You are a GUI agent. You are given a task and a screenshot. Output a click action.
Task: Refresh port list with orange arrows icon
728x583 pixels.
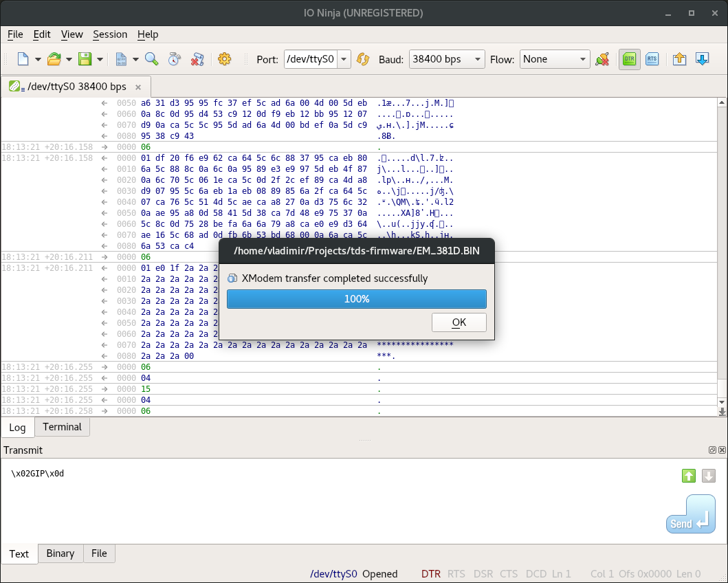click(x=362, y=59)
